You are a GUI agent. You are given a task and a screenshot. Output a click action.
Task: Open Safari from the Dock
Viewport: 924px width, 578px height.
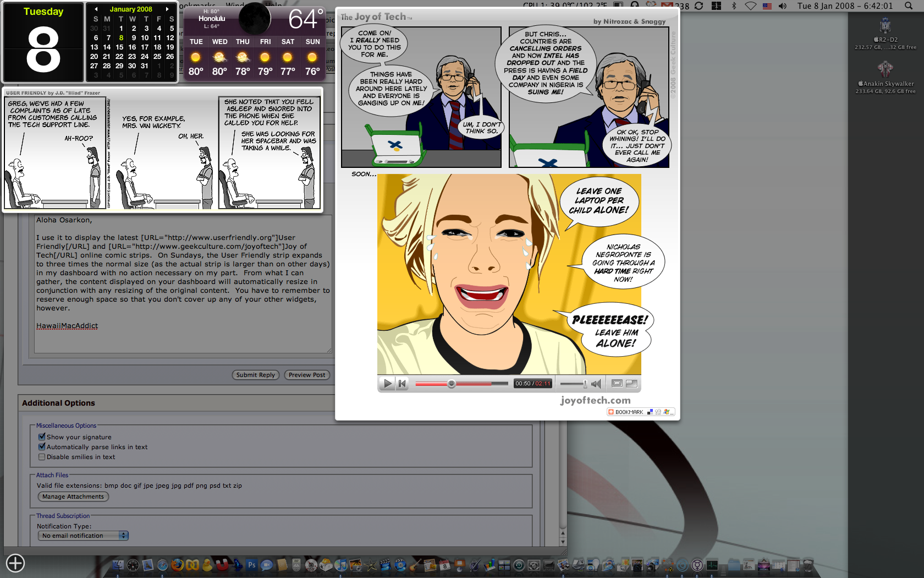tap(163, 565)
